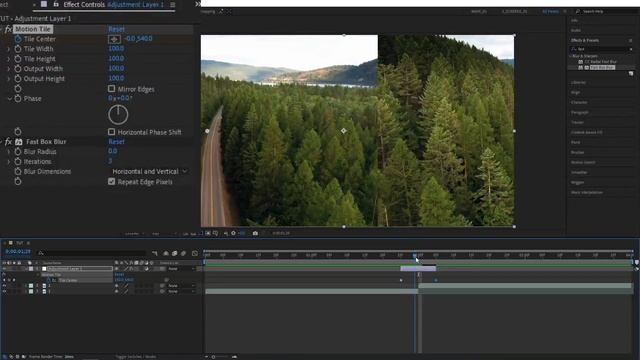The height and width of the screenshot is (360, 640).
Task: Click Adjustment Layer 1 bar in timeline
Action: tap(418, 269)
